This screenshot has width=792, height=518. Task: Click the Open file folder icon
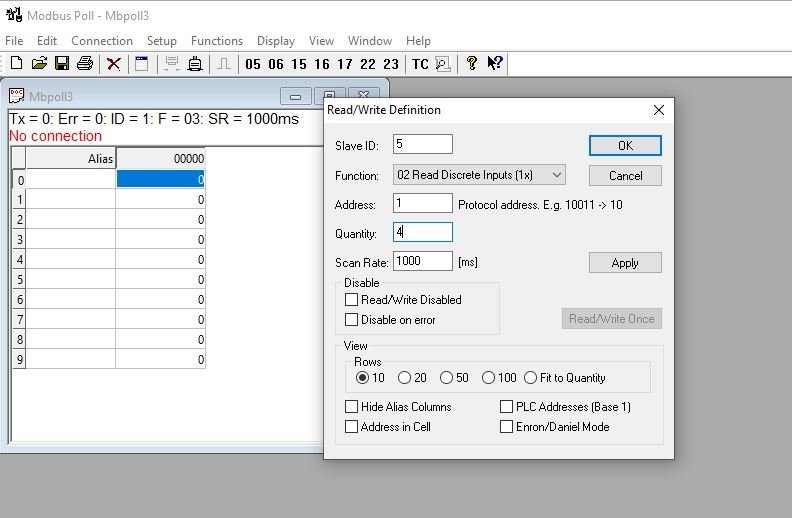[x=39, y=64]
